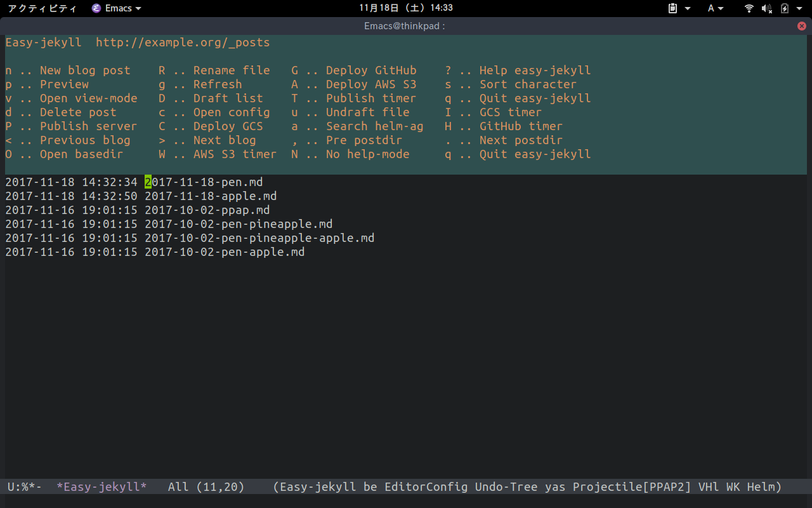
Task: Select the 'GitHub timer' entry
Action: coord(521,126)
